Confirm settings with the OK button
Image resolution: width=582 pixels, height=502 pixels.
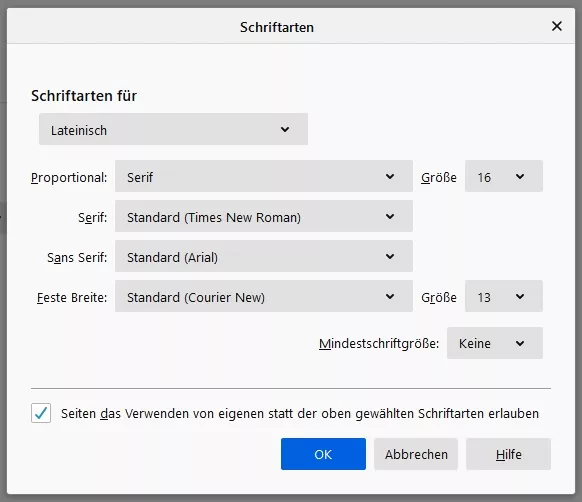coord(323,454)
